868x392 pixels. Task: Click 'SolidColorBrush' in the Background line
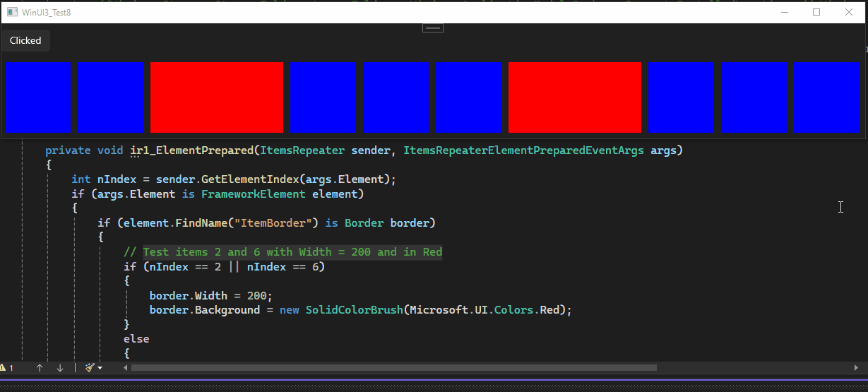point(353,310)
